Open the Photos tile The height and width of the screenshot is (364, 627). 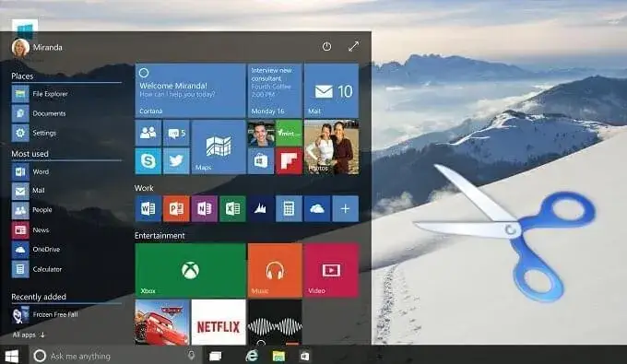click(x=331, y=147)
